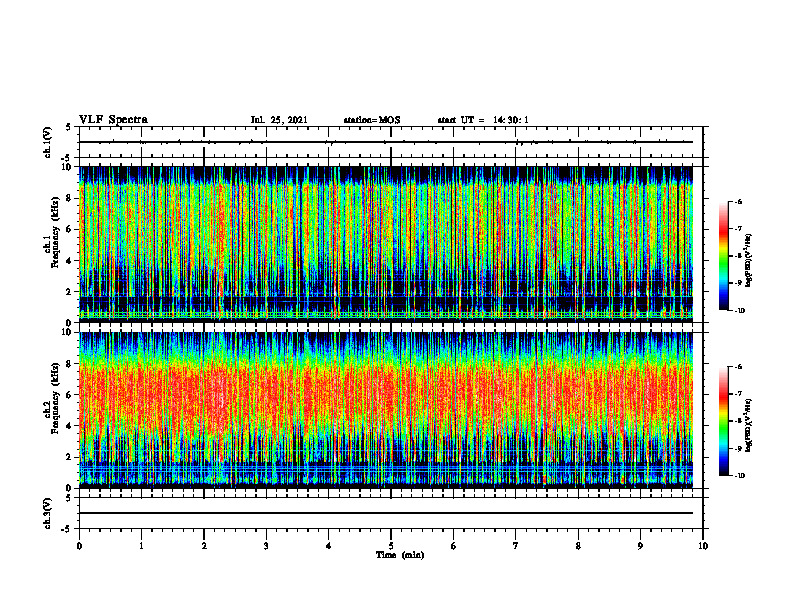Click time-axis tick label "5"
792x612 pixels.
point(391,546)
